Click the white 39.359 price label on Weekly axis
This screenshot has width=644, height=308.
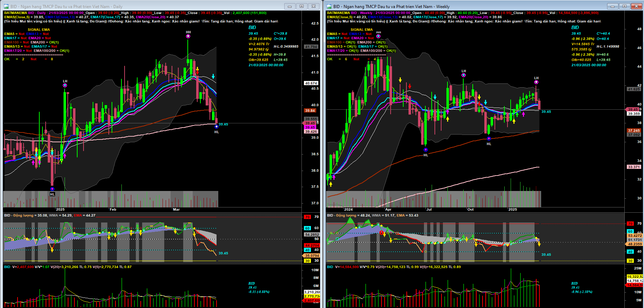(x=634, y=114)
